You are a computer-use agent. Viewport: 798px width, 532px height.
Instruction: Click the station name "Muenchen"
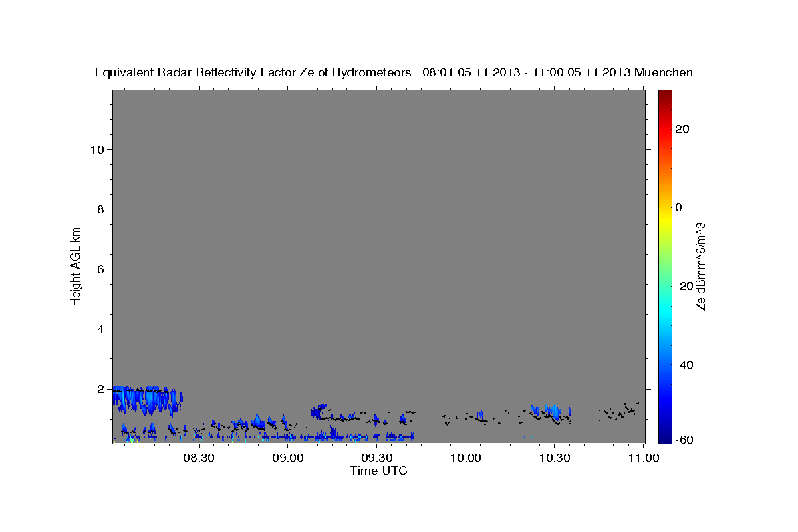[x=664, y=73]
